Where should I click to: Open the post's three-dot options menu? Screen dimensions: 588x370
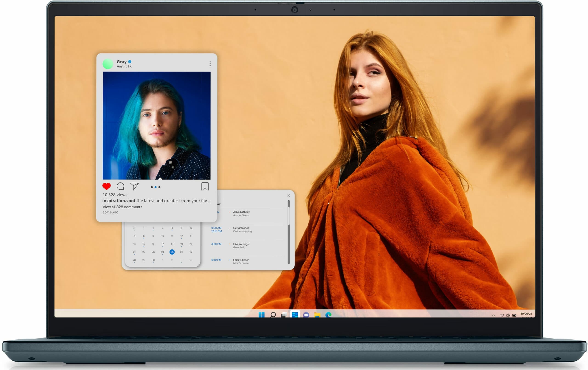(210, 64)
